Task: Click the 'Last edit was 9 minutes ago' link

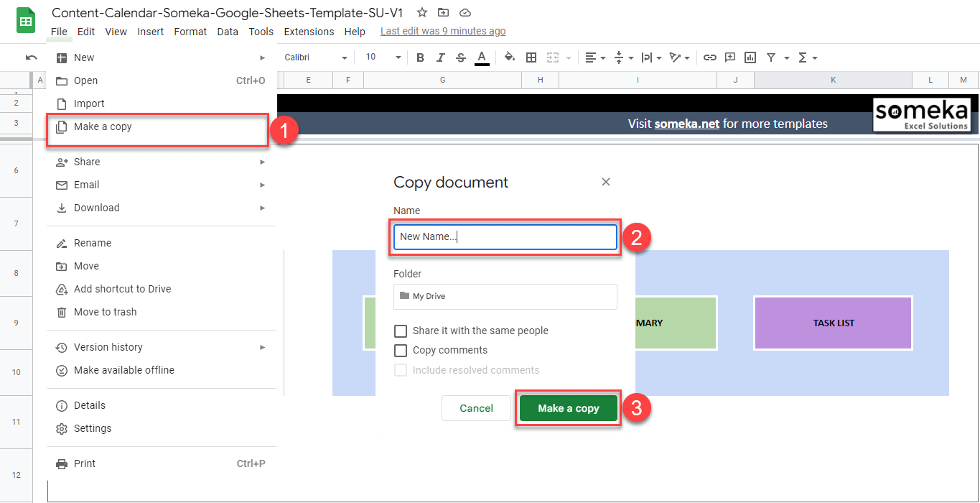Action: pyautogui.click(x=443, y=32)
